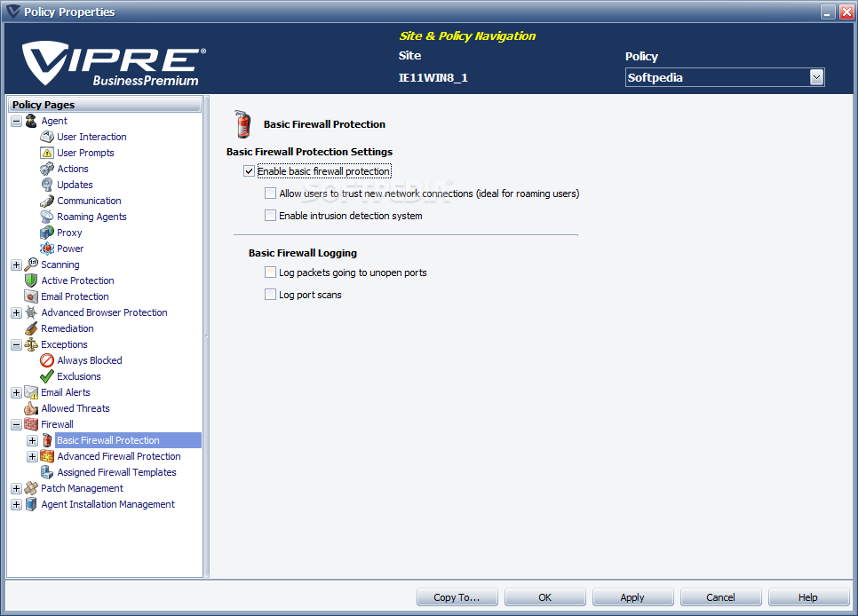This screenshot has height=616, width=858.
Task: Click the Updates icon
Action: [x=47, y=185]
